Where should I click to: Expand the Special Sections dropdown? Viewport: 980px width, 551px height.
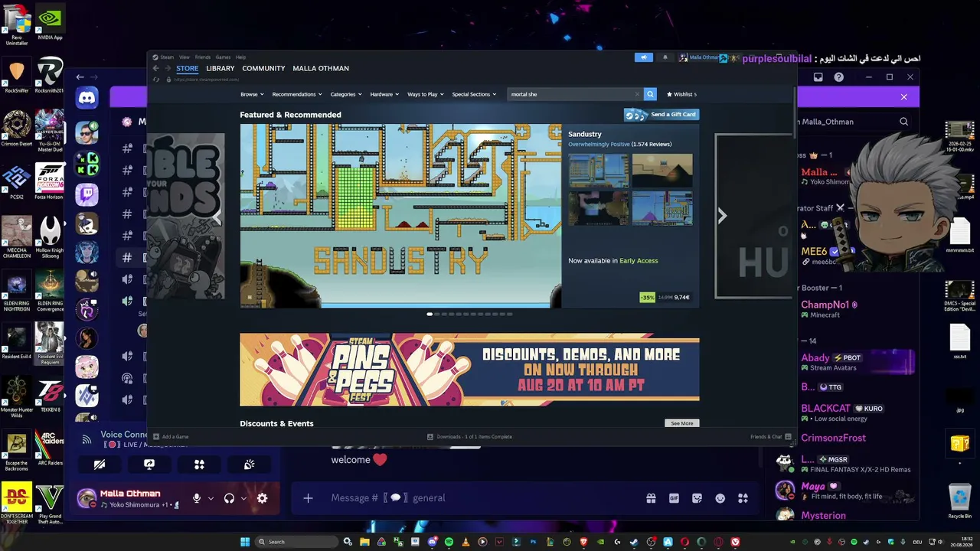tap(474, 94)
